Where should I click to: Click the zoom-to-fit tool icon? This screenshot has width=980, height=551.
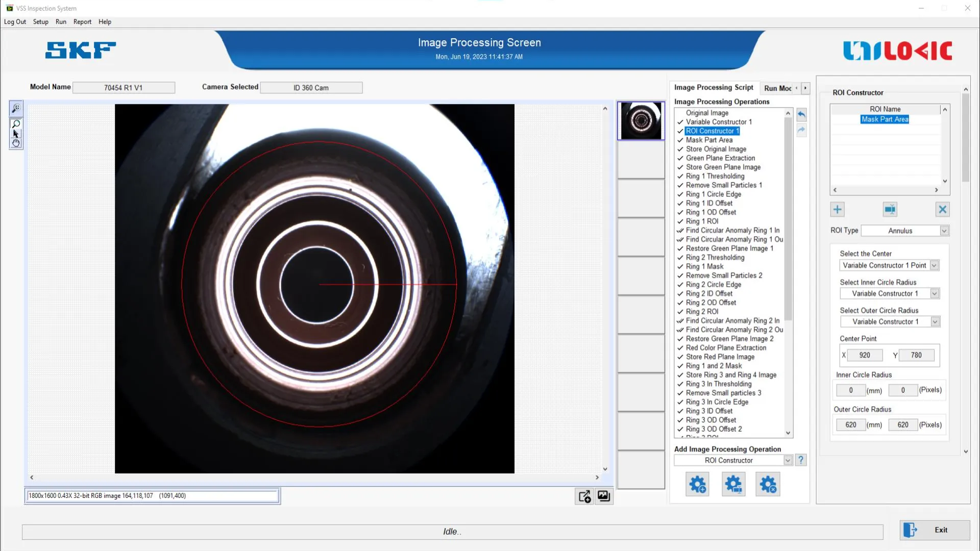16,108
